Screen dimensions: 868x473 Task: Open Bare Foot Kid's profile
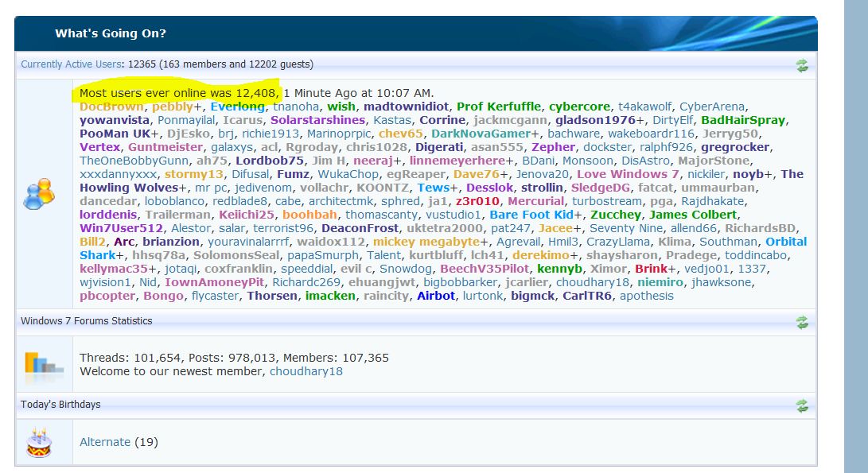click(531, 215)
